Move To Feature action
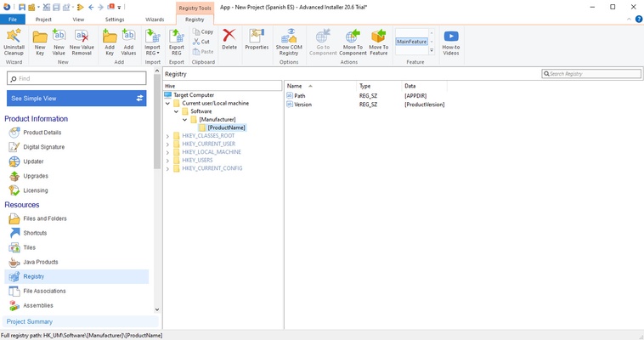 [379, 42]
